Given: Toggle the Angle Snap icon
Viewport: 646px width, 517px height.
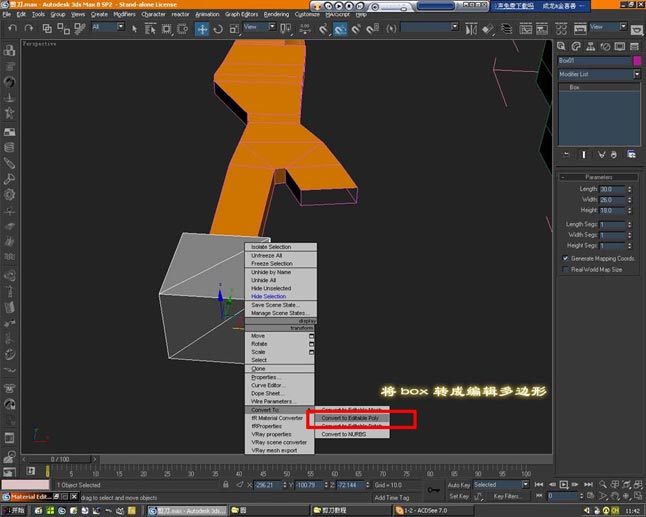Looking at the screenshot, I should pyautogui.click(x=340, y=29).
